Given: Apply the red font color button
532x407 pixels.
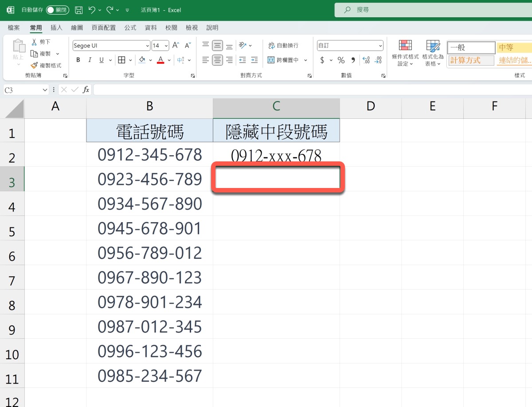Looking at the screenshot, I should pos(160,60).
